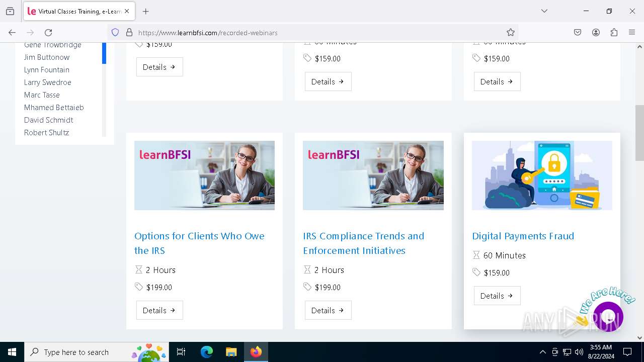Open 'Options for Clients Who Owe the IRS' title
Viewport: 644px width, 362px height.
(199, 243)
